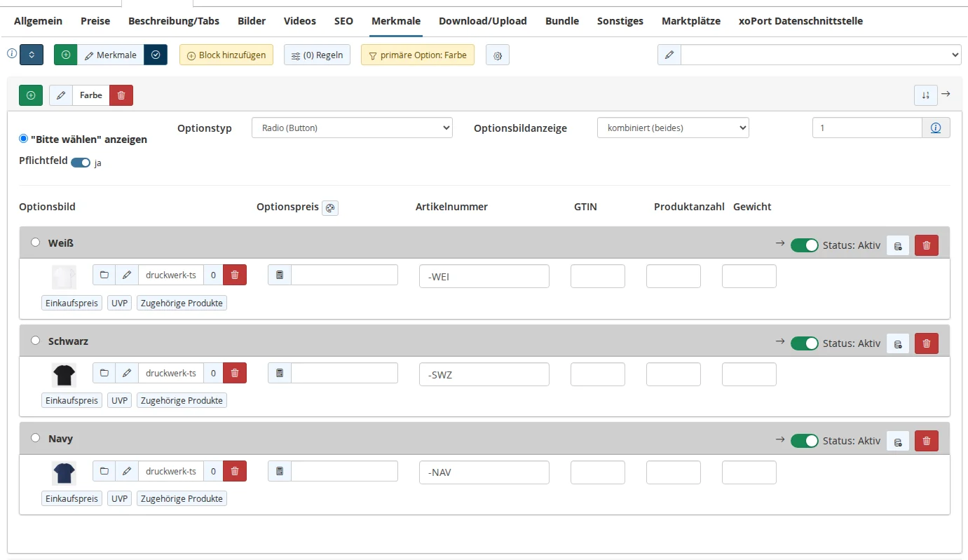Select the Weiß radio button
The width and height of the screenshot is (968, 560).
(36, 243)
